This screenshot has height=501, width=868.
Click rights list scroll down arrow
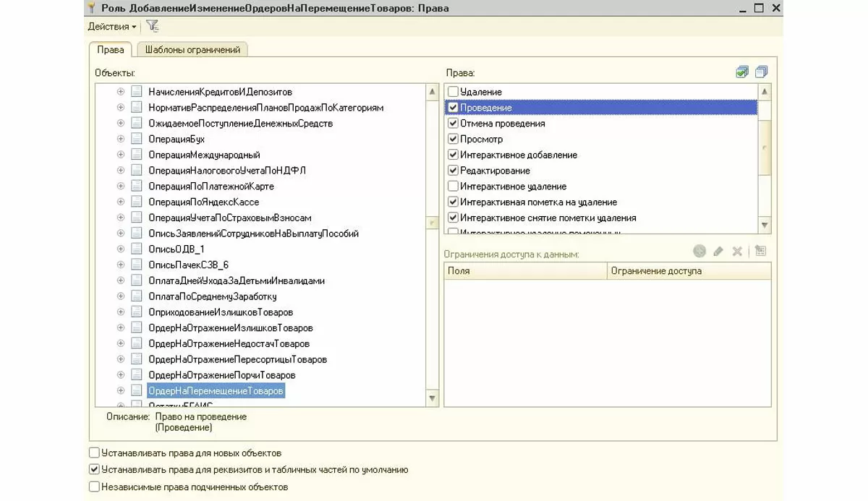point(765,226)
